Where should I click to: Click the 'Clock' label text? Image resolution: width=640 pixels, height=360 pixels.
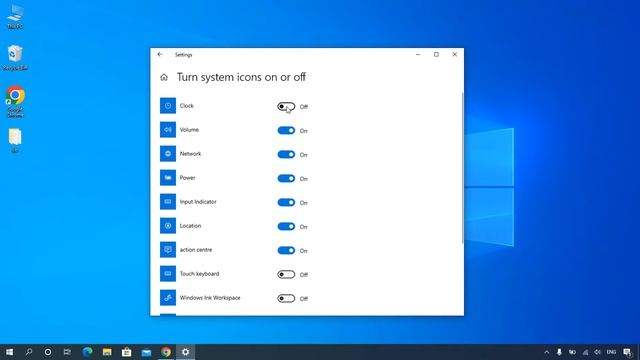187,106
